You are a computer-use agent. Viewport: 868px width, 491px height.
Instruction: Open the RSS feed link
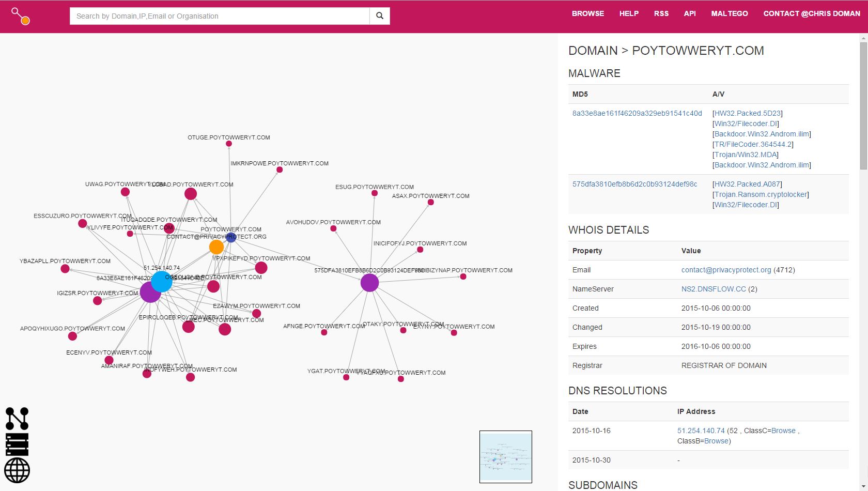click(661, 13)
